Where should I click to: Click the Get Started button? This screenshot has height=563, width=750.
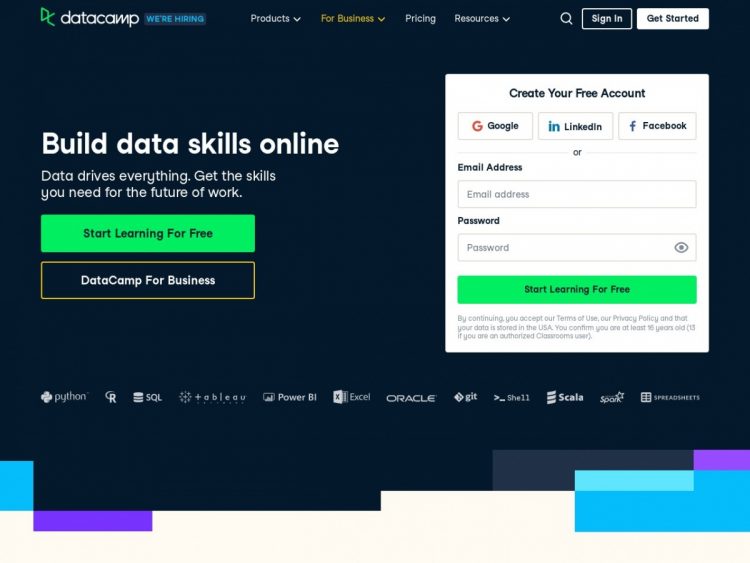coord(672,18)
